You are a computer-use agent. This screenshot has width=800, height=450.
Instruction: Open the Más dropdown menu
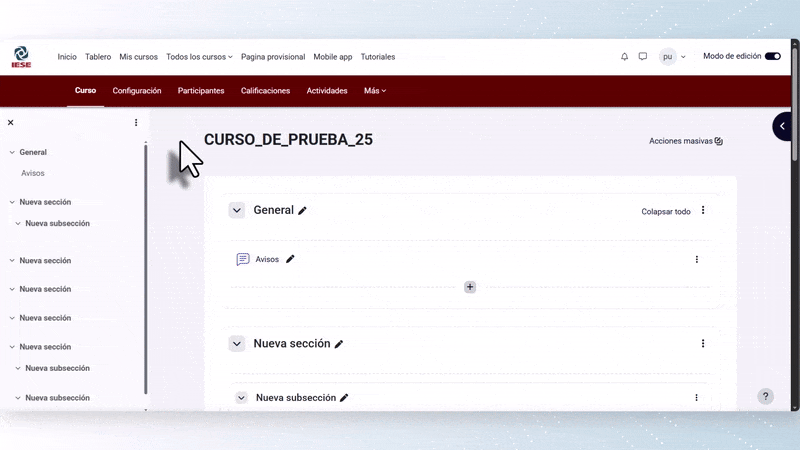coord(375,91)
